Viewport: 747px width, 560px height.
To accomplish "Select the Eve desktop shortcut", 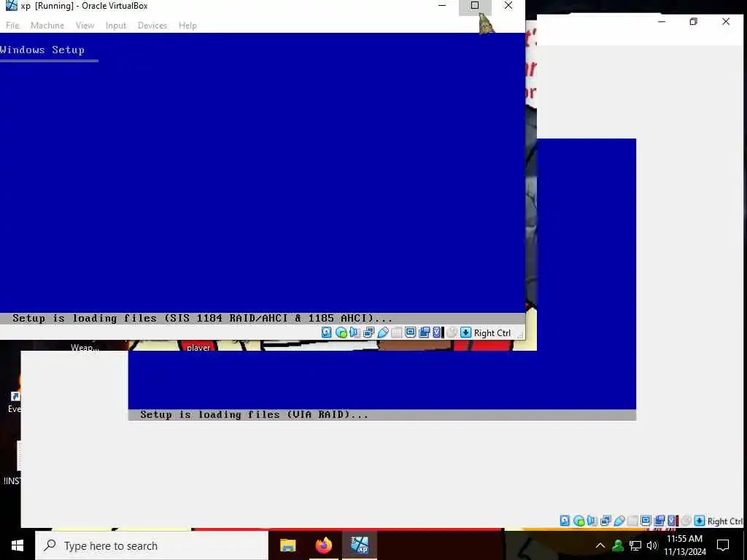I will tap(15, 402).
